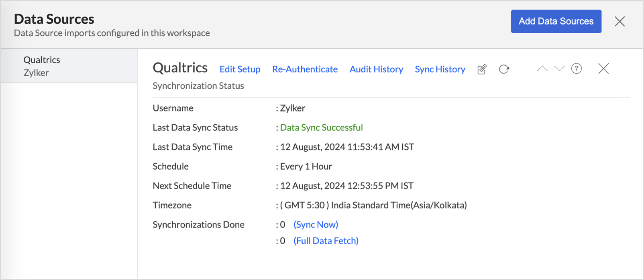This screenshot has height=280, width=644.
Task: Click the 'Every 1 Hour' schedule value
Action: [x=306, y=166]
